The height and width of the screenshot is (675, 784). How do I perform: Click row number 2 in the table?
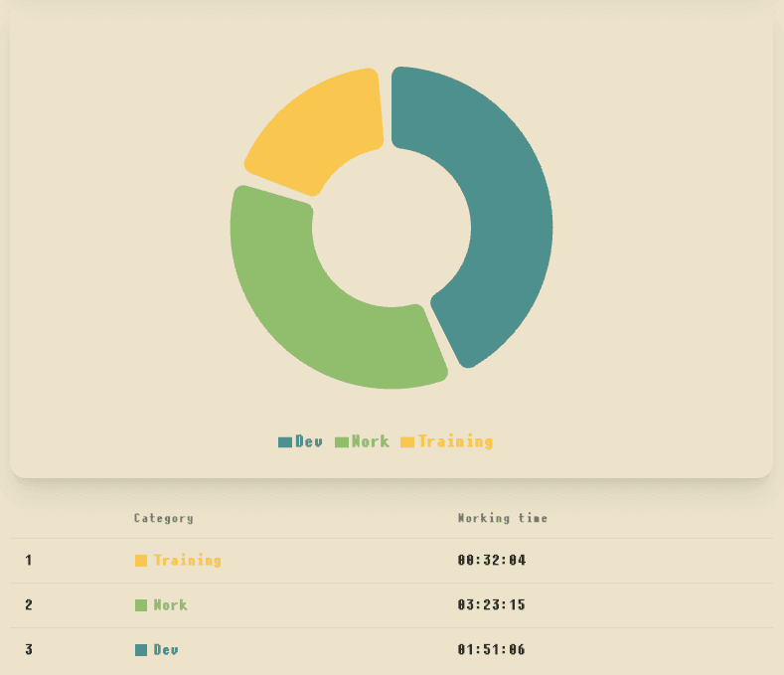pyautogui.click(x=29, y=605)
